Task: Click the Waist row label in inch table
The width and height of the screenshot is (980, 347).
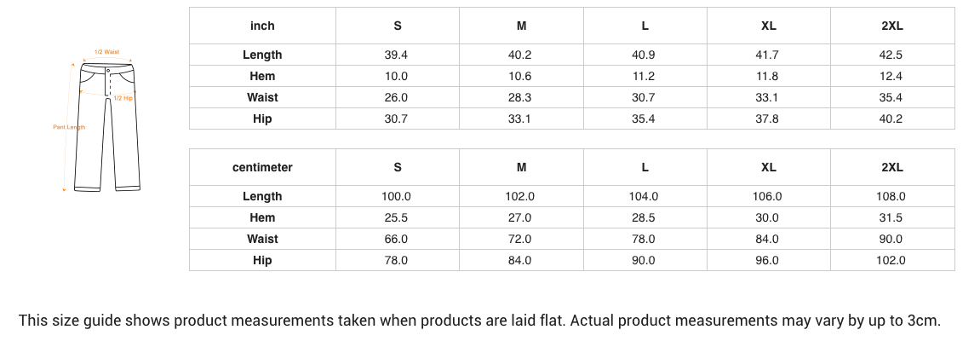Action: point(262,97)
